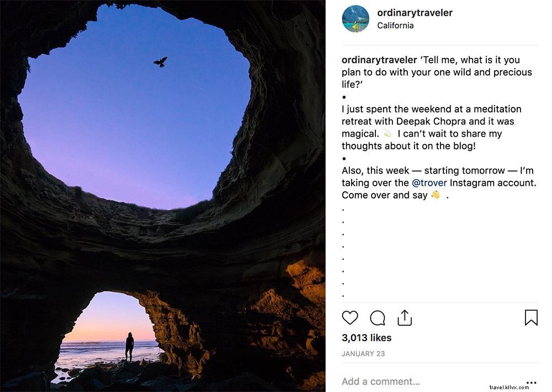Image resolution: width=552 pixels, height=392 pixels.
Task: Click the person standing in the cave opening
Action: [129, 346]
